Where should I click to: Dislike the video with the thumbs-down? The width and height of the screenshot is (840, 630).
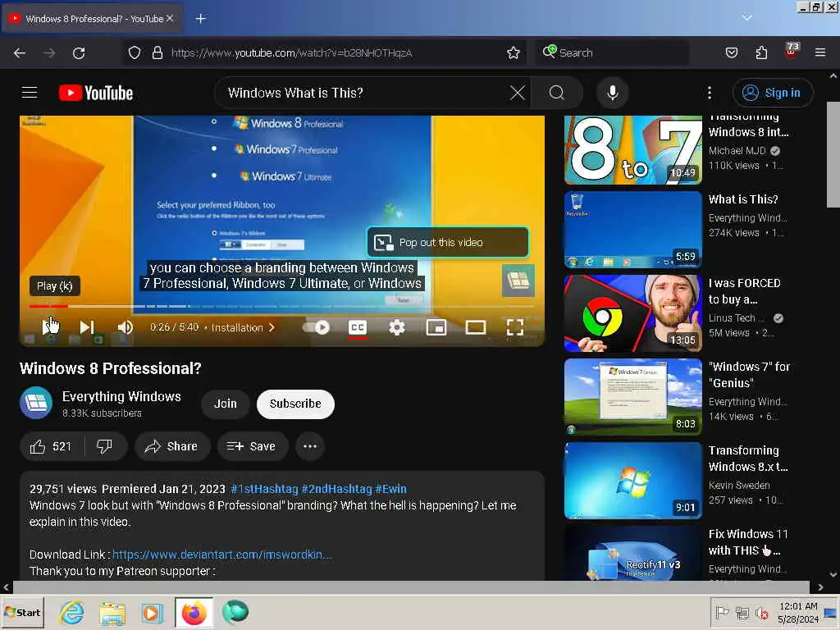(x=104, y=446)
